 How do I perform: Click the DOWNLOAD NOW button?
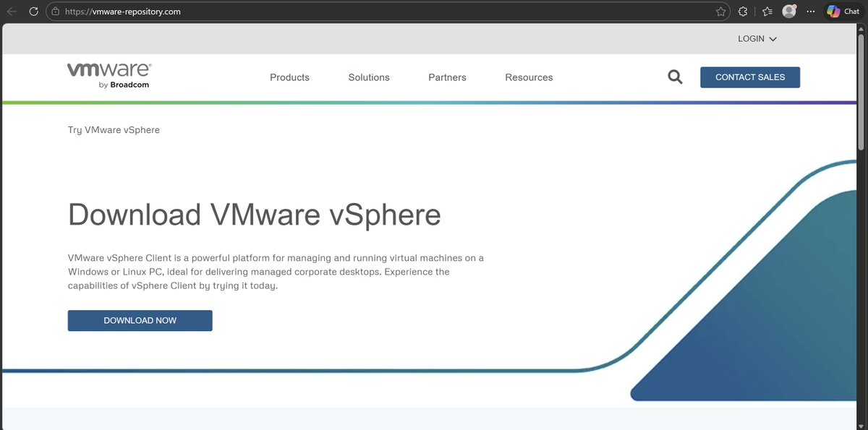click(x=140, y=321)
